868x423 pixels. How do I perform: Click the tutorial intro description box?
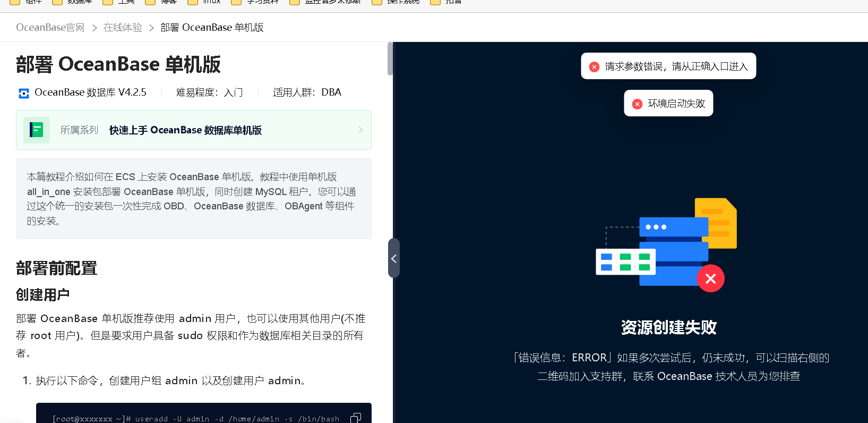[194, 199]
